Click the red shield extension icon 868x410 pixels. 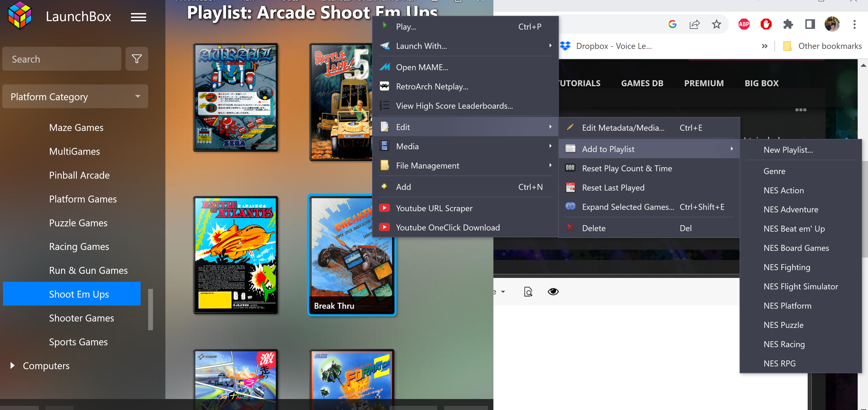pos(766,24)
